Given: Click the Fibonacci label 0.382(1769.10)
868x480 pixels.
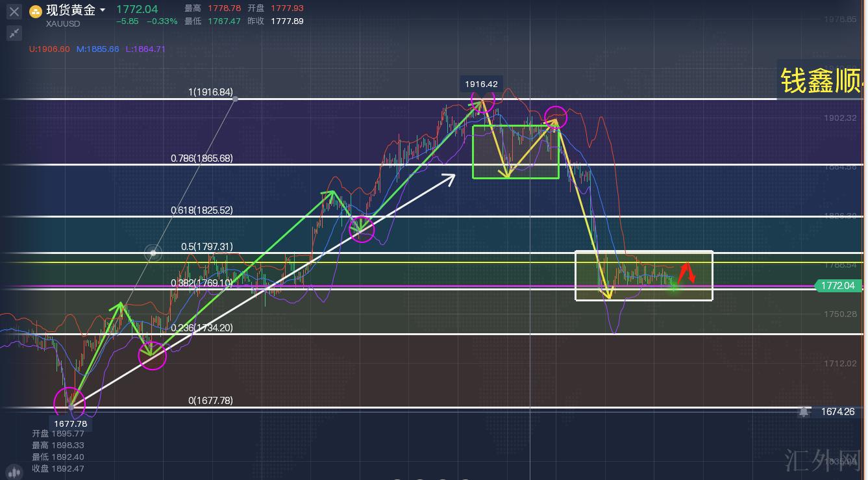Looking at the screenshot, I should tap(201, 283).
